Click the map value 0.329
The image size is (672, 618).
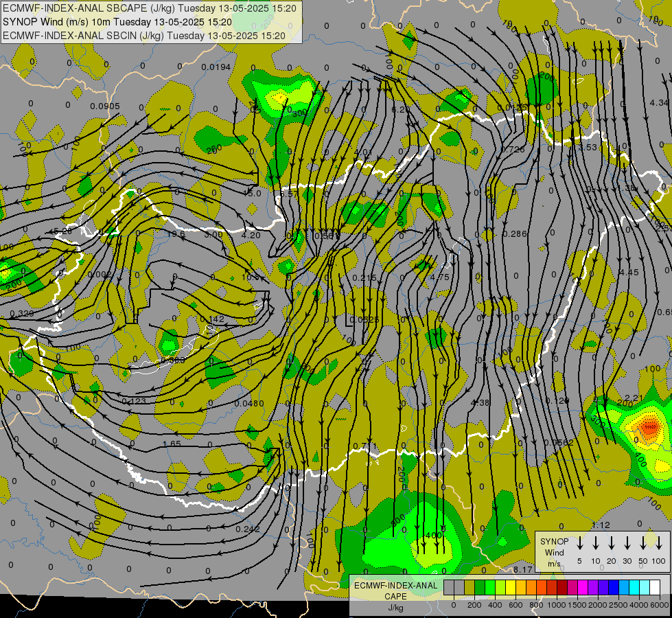coord(21,314)
